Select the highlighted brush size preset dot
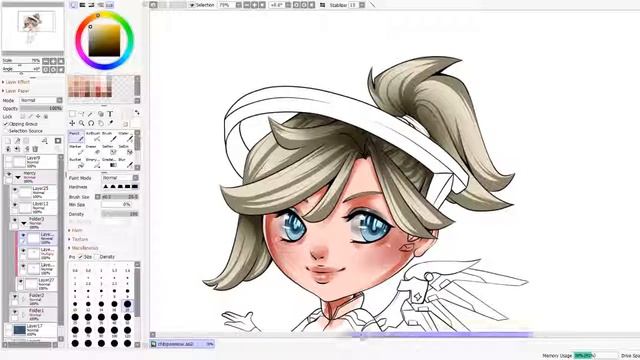Image resolution: width=640 pixels, height=360 pixels. point(127,304)
